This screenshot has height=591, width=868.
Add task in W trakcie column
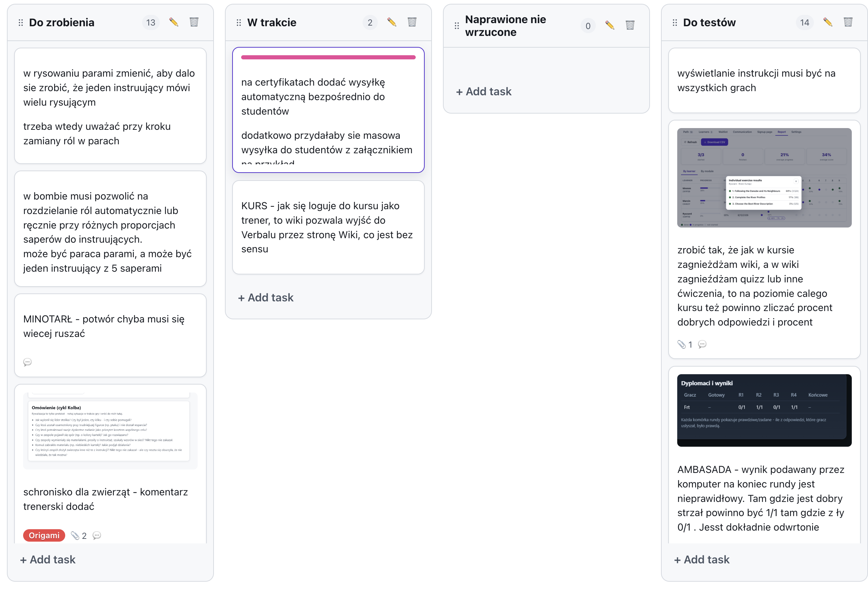click(266, 298)
